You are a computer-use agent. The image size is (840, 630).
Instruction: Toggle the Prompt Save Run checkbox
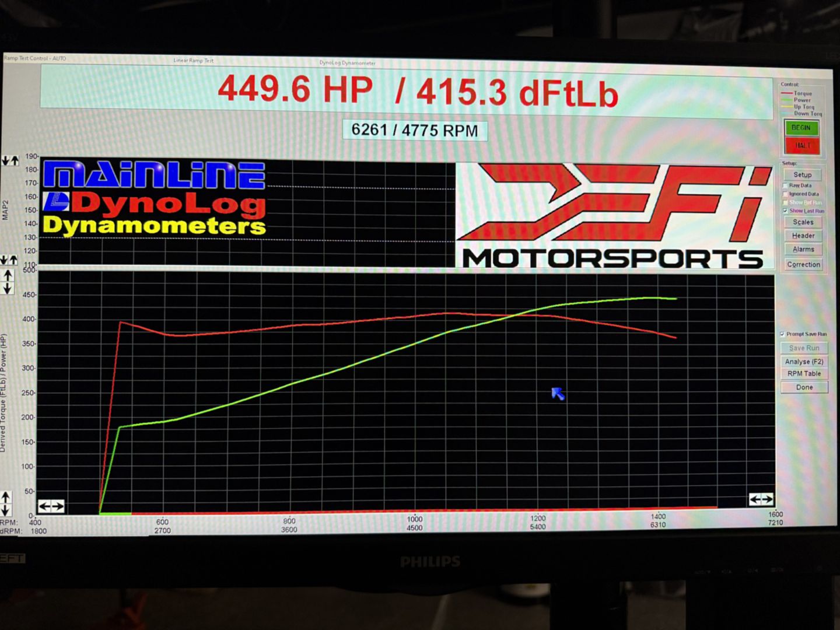coord(782,334)
